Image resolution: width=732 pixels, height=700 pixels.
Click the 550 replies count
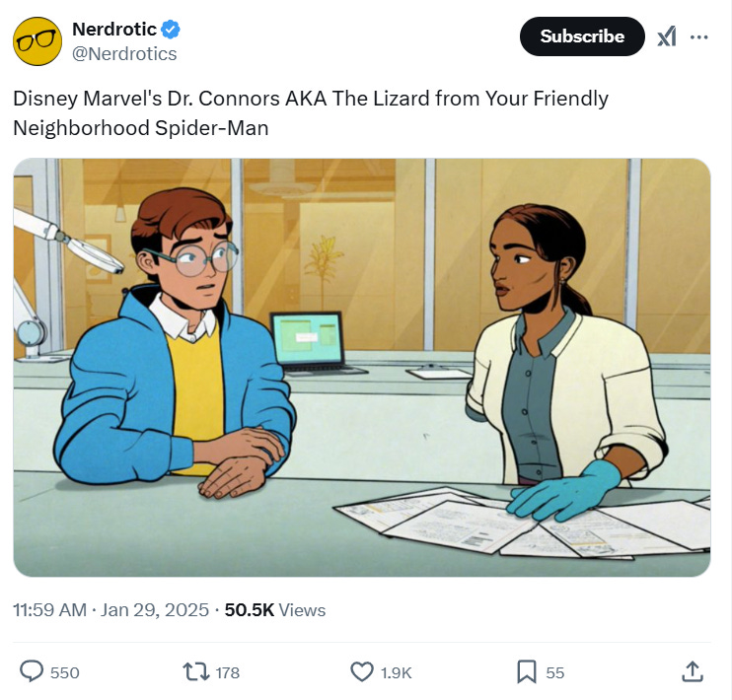(65, 673)
